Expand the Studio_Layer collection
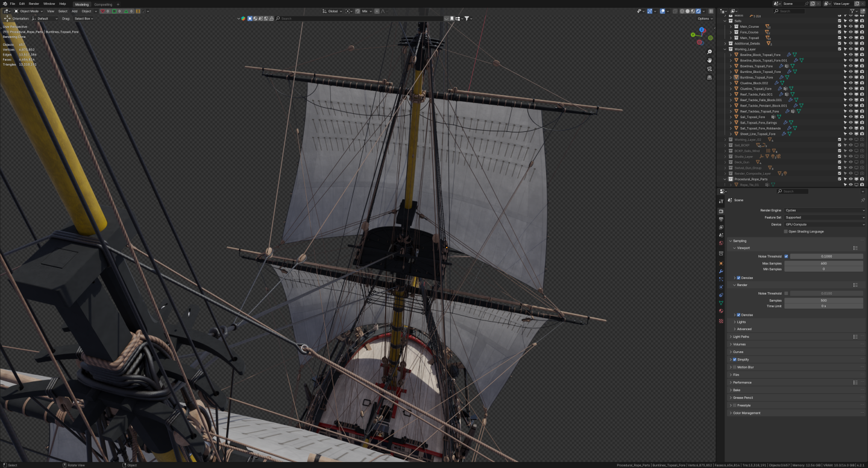 [x=725, y=157]
